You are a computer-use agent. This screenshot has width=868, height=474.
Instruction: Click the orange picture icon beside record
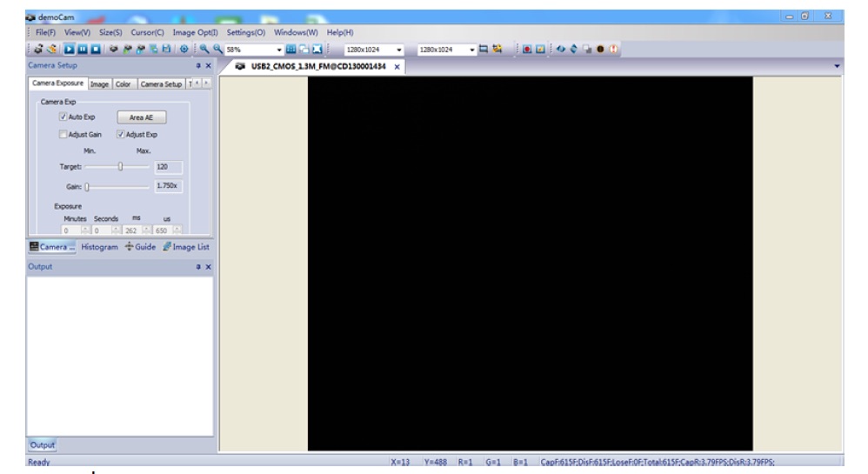click(540, 50)
